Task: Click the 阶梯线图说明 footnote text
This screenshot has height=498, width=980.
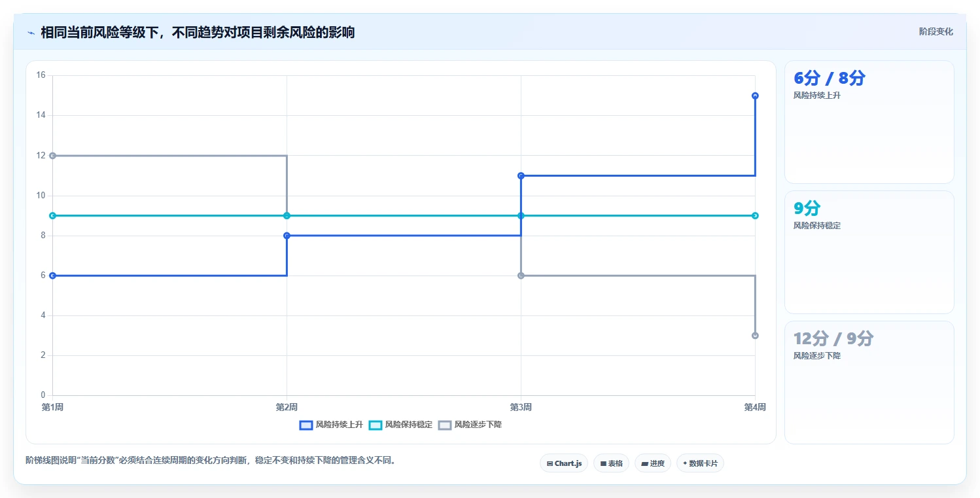Action: 211,461
